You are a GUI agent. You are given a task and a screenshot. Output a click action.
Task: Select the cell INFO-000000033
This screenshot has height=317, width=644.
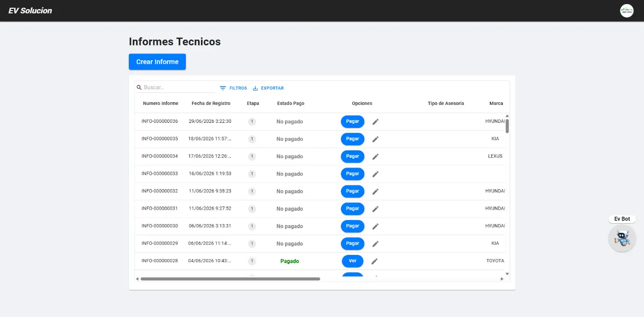pyautogui.click(x=160, y=174)
